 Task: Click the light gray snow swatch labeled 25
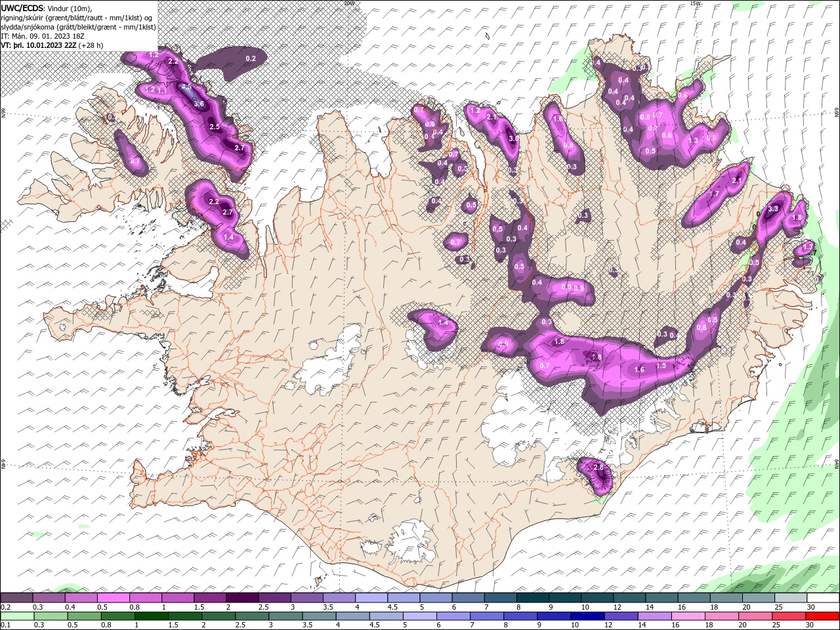(x=789, y=597)
